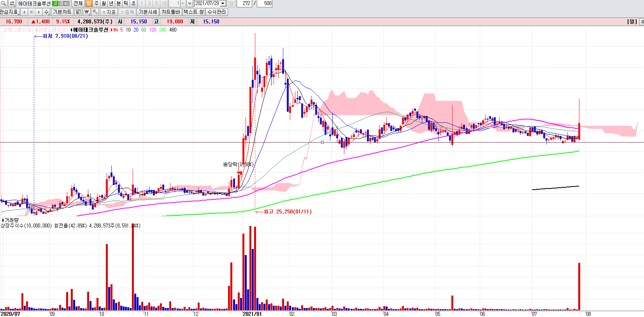Open the 관심지표 dropdown
644x317 pixels.
point(9,12)
